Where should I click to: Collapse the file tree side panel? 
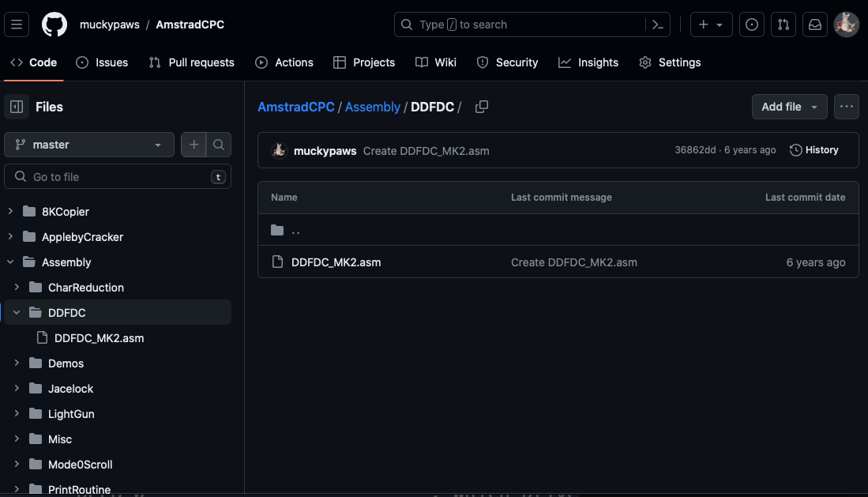point(17,107)
